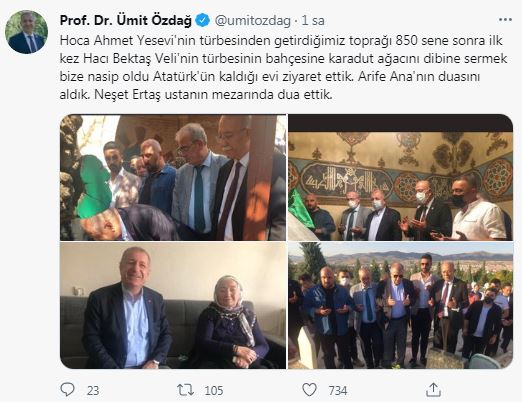Open the reply speech bubble icon

(x=67, y=389)
